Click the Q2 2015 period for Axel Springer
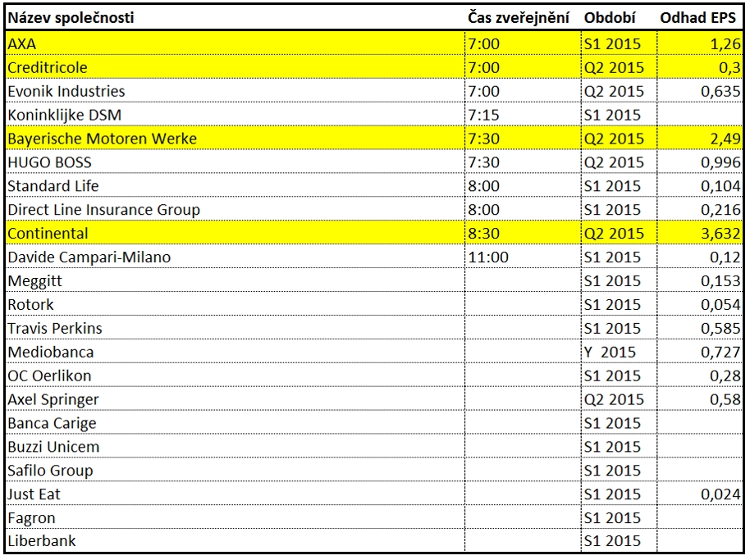Screen dimensions: 750x560 [614, 399]
